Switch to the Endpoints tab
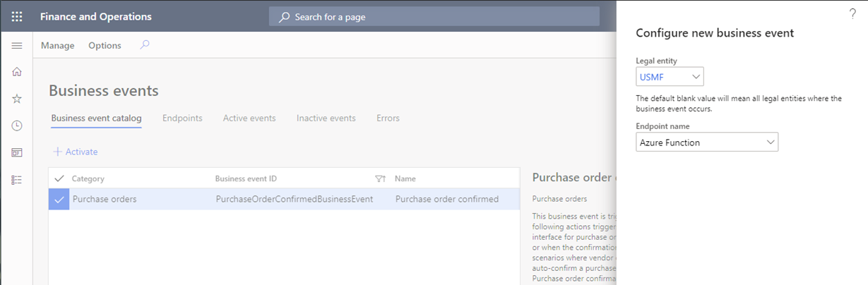The height and width of the screenshot is (285, 868). 182,118
